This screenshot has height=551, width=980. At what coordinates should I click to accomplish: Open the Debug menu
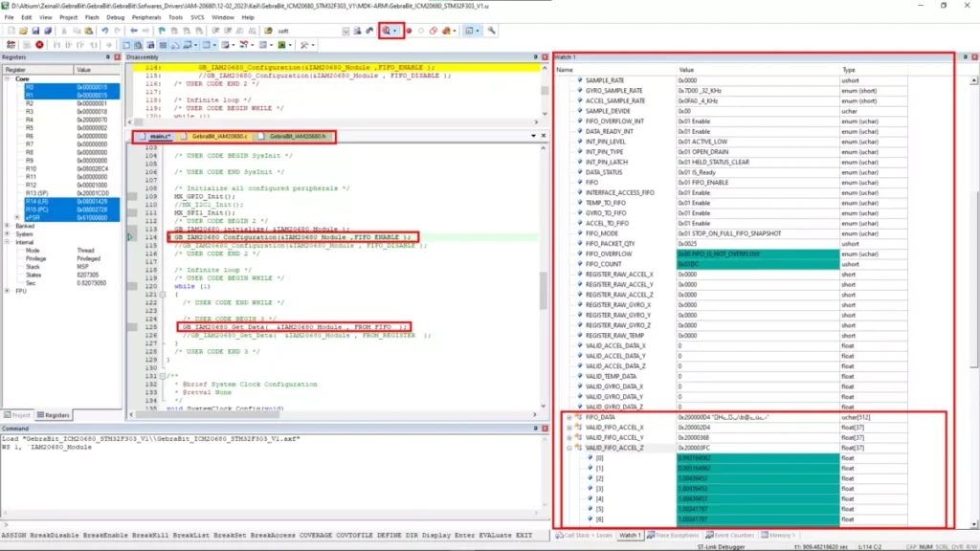click(x=116, y=17)
